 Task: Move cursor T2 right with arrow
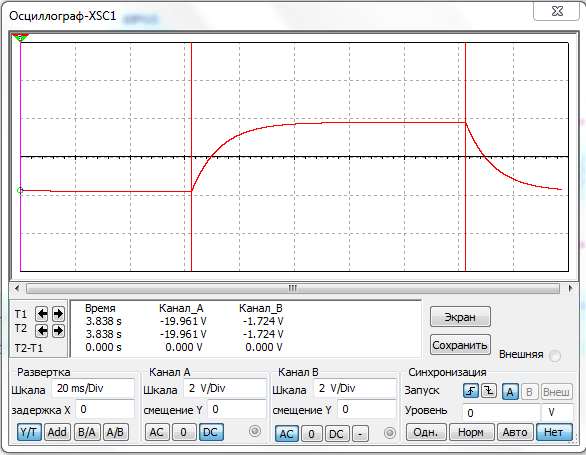(x=58, y=331)
